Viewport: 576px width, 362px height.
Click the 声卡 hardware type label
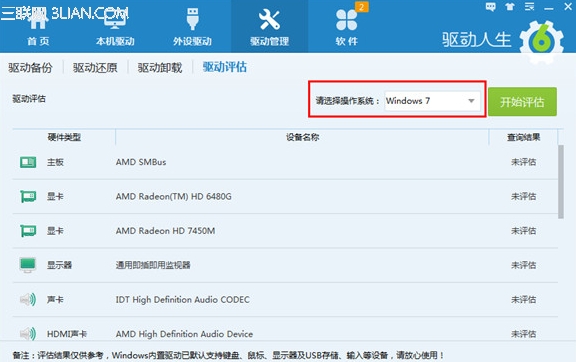click(x=55, y=300)
